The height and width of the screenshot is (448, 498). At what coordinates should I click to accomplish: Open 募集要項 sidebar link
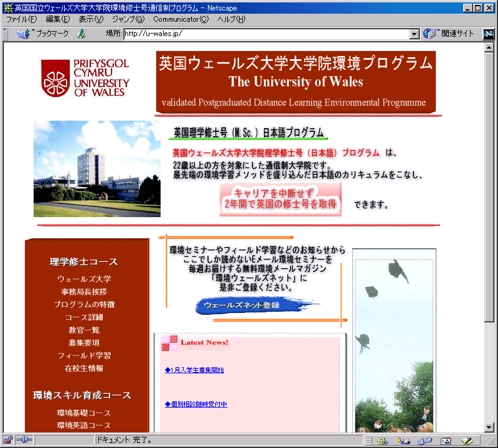(x=84, y=343)
